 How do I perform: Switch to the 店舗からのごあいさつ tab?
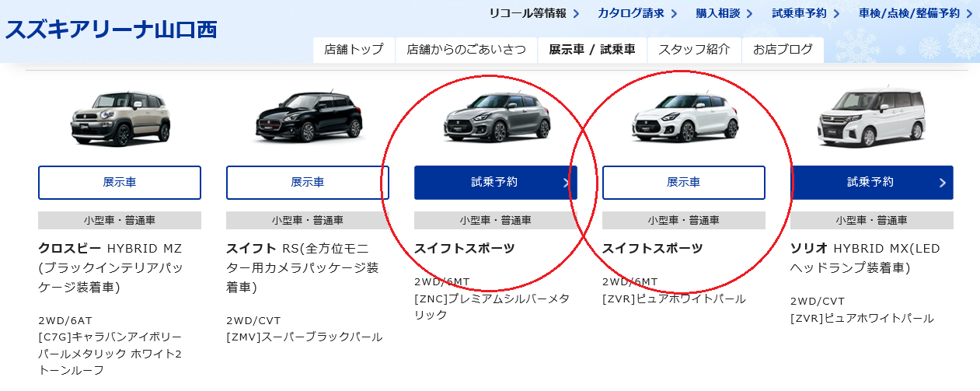[x=466, y=50]
